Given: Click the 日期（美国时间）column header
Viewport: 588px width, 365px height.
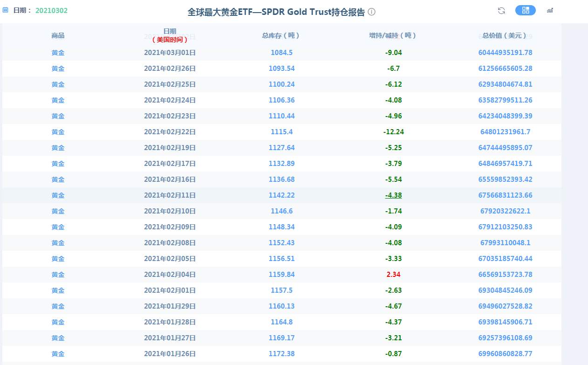Looking at the screenshot, I should click(170, 35).
